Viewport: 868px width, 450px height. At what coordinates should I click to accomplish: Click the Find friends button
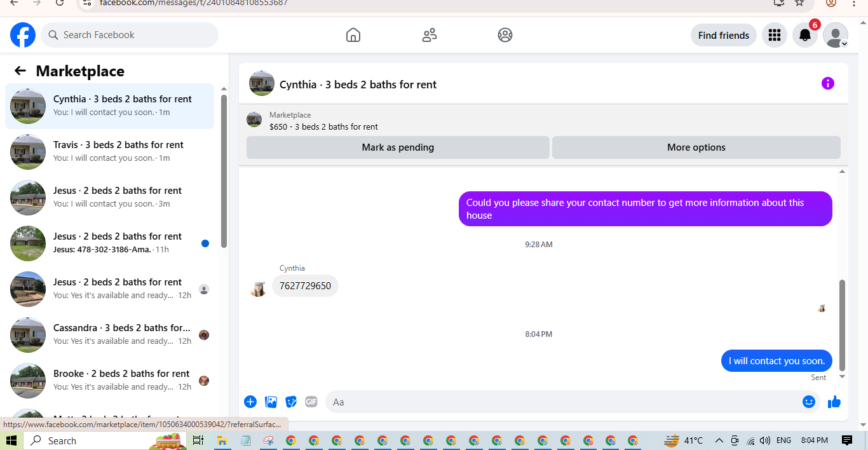723,35
